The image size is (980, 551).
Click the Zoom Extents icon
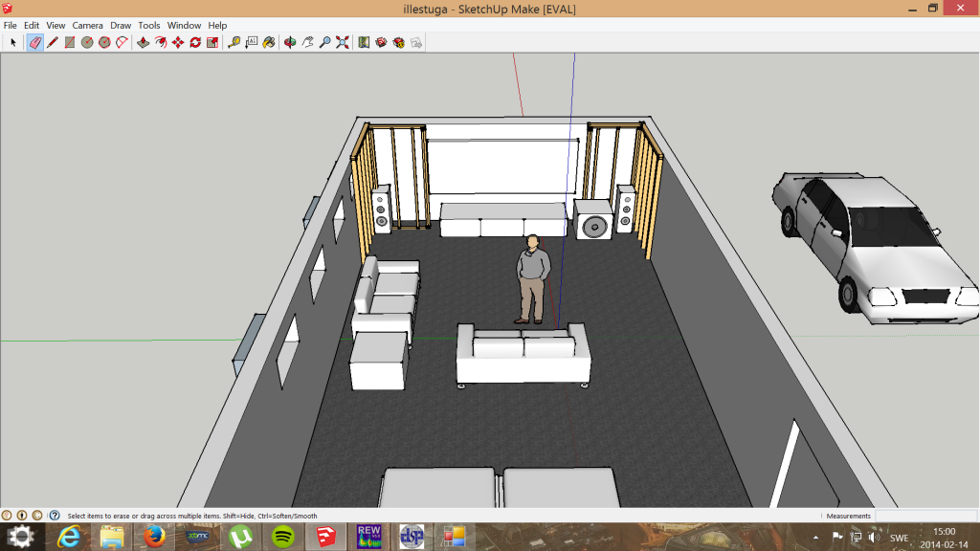pyautogui.click(x=342, y=42)
